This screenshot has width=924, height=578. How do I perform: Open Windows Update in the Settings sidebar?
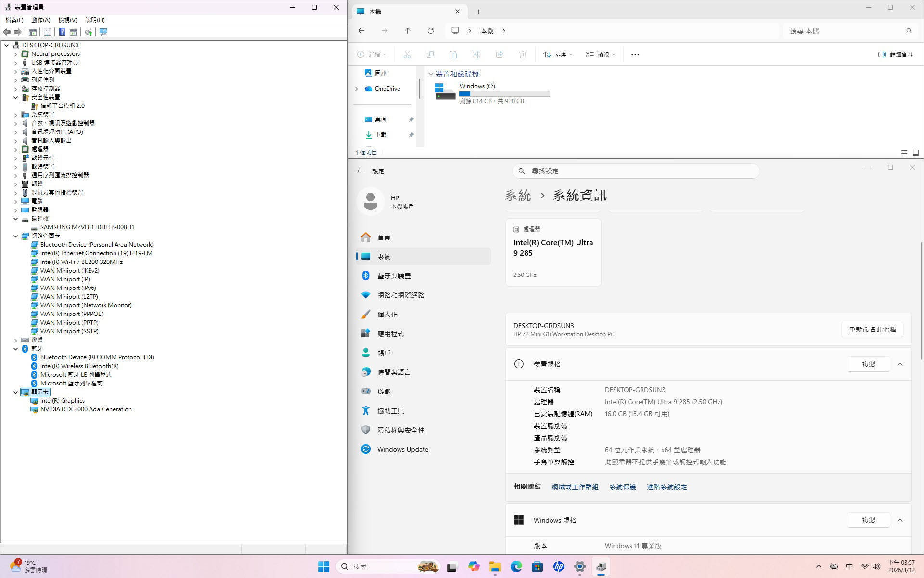402,449
